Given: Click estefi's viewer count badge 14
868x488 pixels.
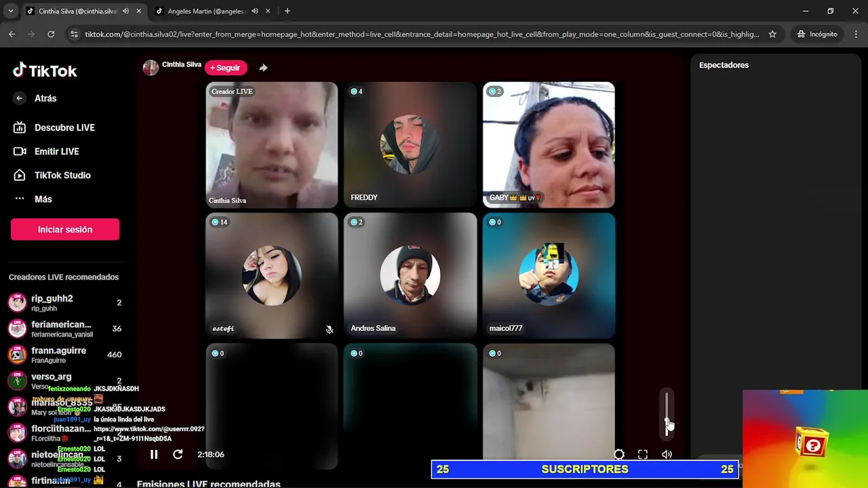Looking at the screenshot, I should point(220,222).
